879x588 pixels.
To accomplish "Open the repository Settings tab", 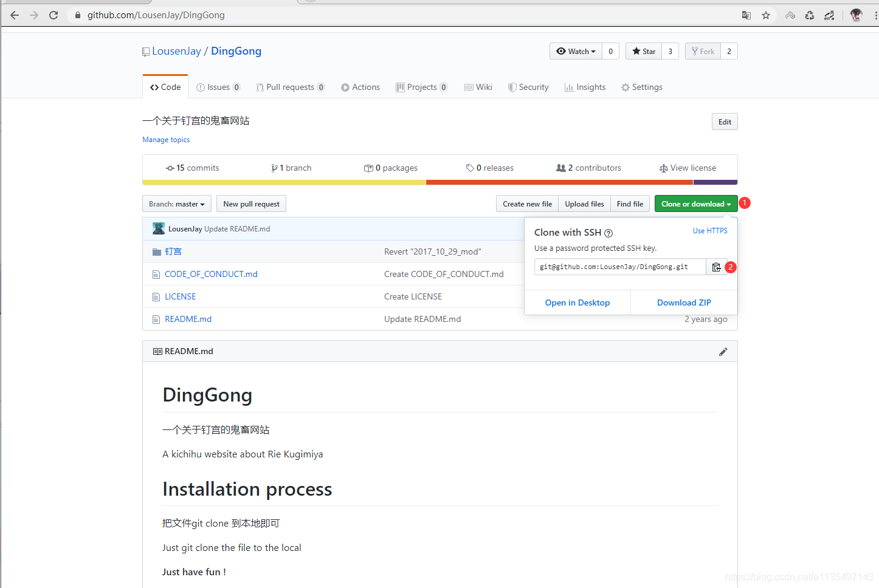I will [642, 87].
